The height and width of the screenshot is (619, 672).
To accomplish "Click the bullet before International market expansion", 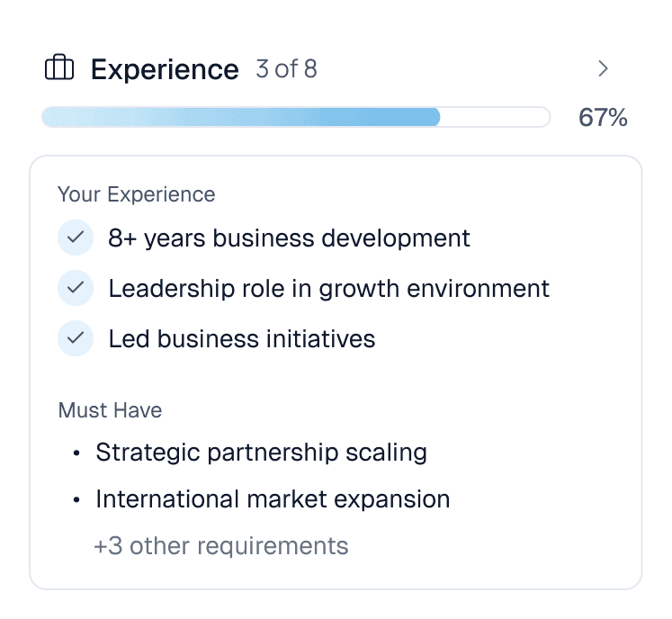I will (x=76, y=499).
